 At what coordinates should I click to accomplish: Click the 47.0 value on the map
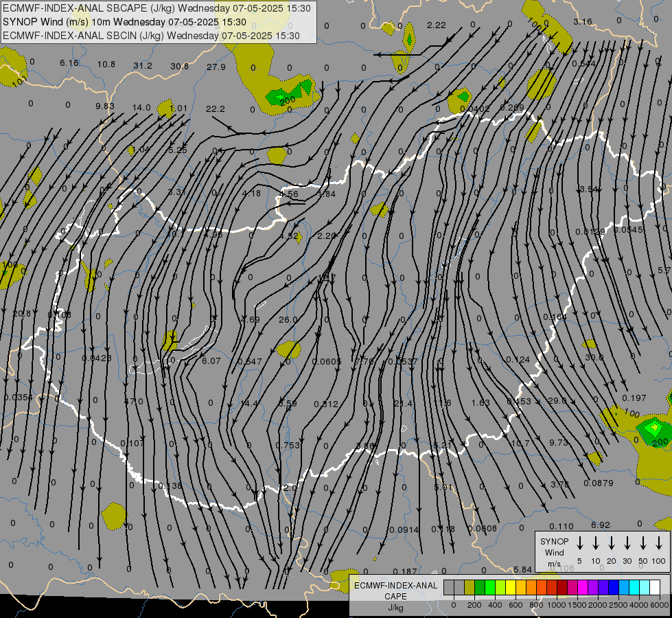[134, 402]
